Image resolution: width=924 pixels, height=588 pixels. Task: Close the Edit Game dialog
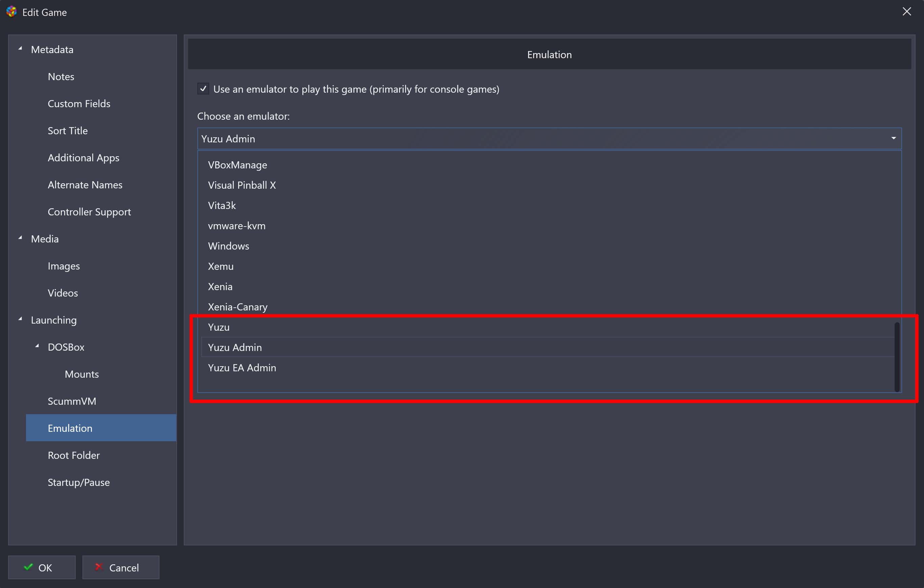tap(906, 11)
